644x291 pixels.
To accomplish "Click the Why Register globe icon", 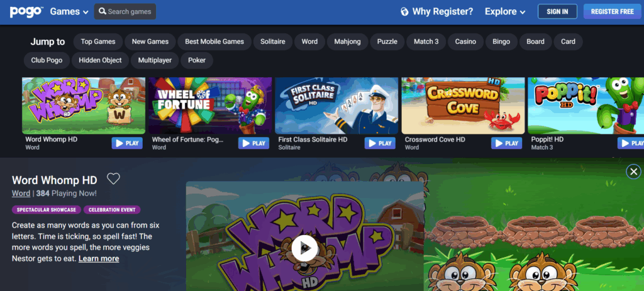I will click(x=404, y=11).
